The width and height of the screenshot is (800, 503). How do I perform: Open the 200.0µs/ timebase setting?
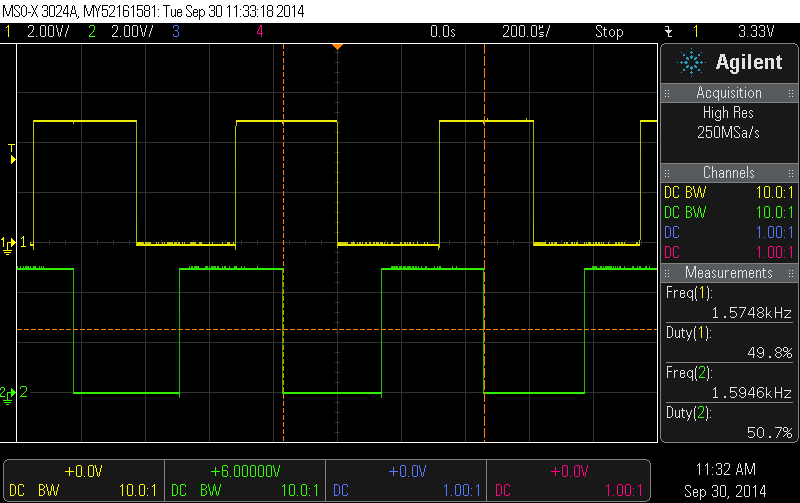pyautogui.click(x=527, y=32)
